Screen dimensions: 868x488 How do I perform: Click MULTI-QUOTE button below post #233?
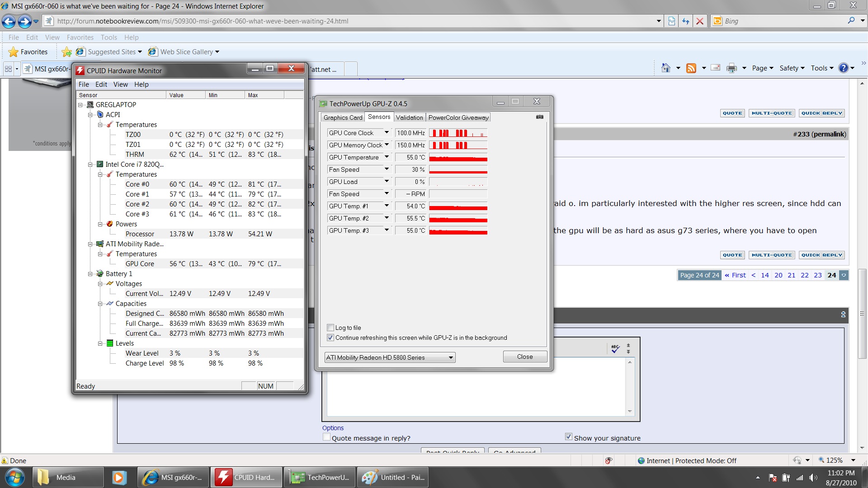coord(771,255)
